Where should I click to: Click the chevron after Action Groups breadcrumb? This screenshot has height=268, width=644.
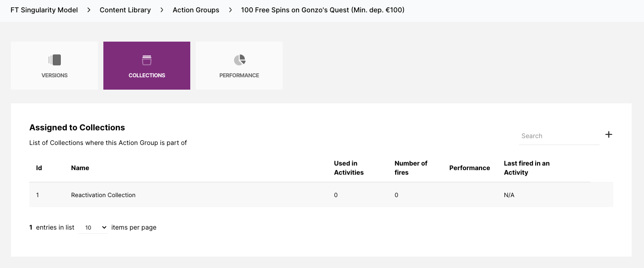click(230, 10)
